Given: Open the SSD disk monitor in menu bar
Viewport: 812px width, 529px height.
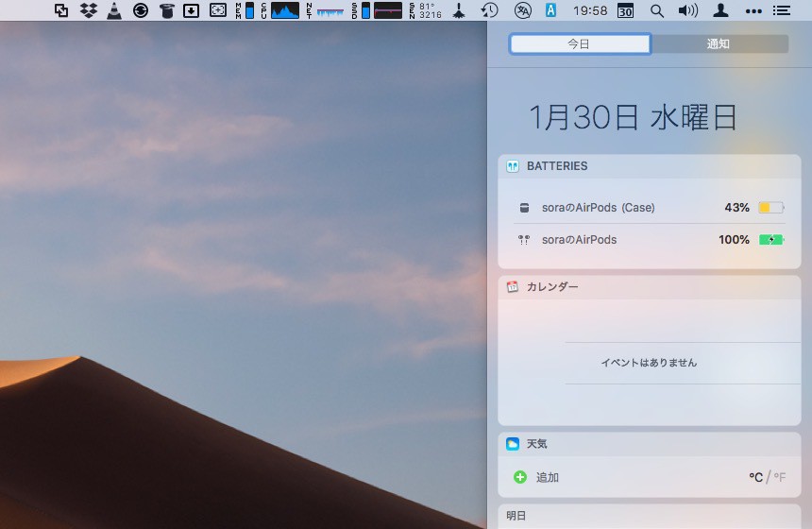Looking at the screenshot, I should (377, 10).
